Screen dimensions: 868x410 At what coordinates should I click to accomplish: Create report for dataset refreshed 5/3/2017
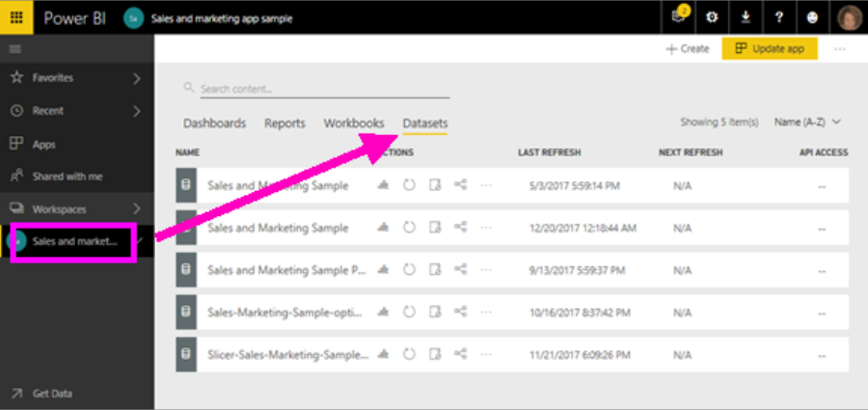383,185
